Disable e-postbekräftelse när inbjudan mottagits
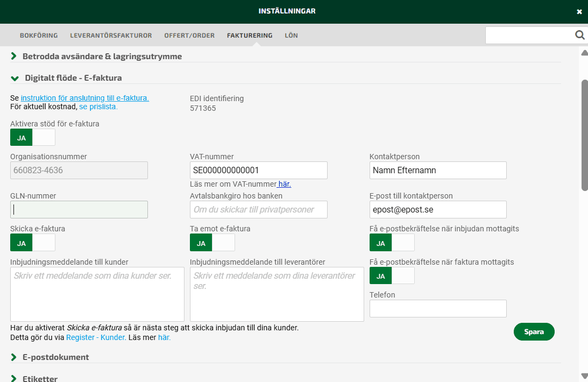The image size is (588, 382). click(x=403, y=243)
